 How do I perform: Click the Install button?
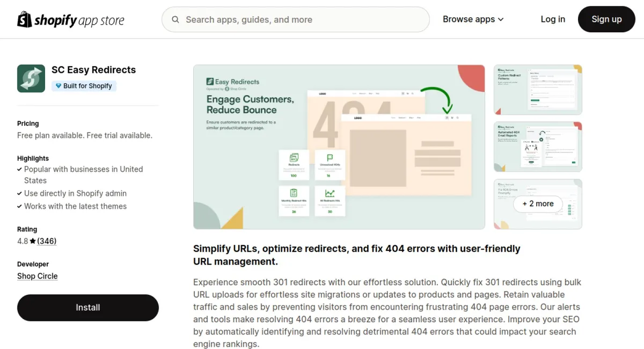click(88, 308)
